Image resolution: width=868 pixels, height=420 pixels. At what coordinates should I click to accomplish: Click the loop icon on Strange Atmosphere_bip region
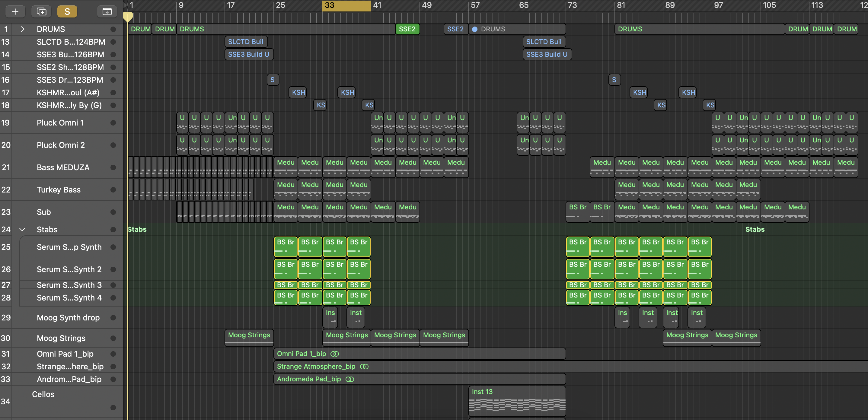point(364,367)
